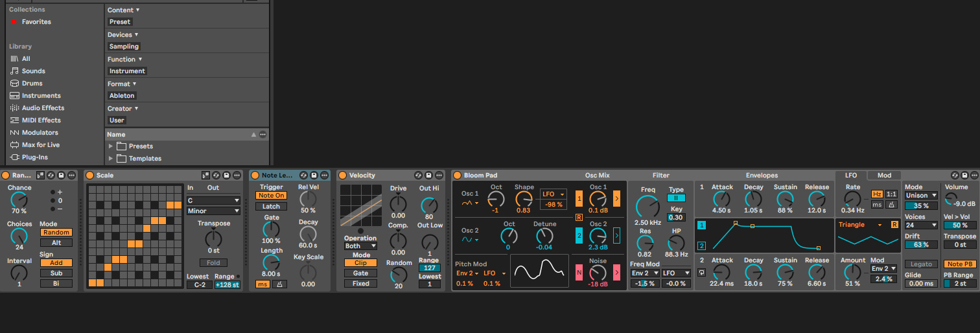This screenshot has height=333, width=980.
Task: Select Alt mode in Random device
Action: click(x=56, y=243)
